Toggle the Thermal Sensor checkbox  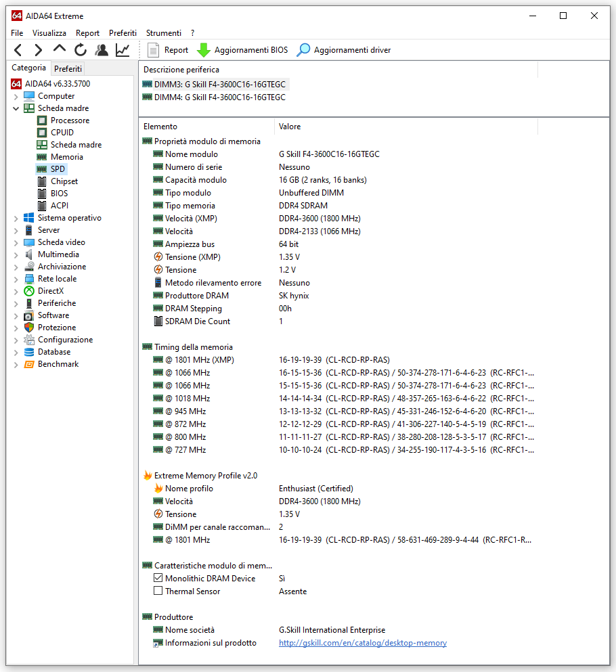(x=158, y=591)
